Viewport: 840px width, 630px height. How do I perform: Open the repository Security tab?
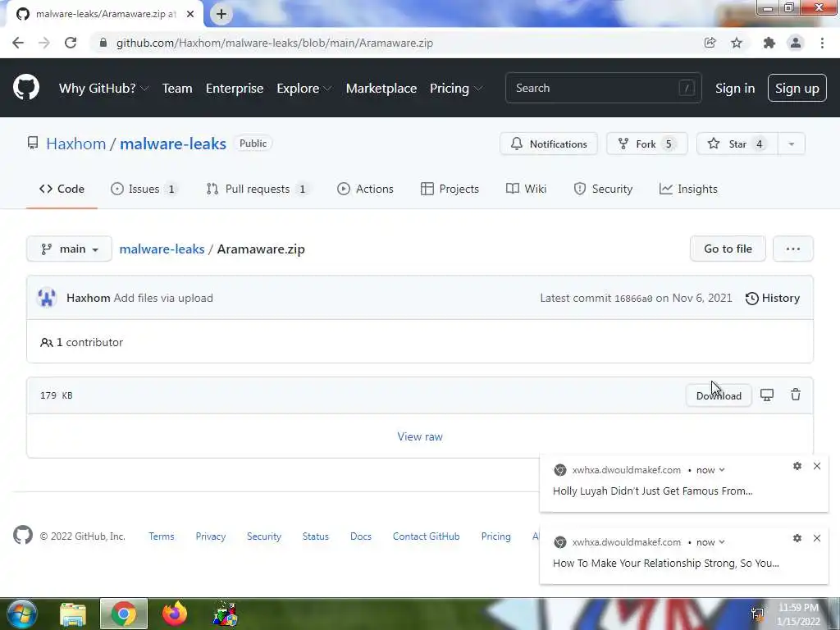click(x=603, y=189)
